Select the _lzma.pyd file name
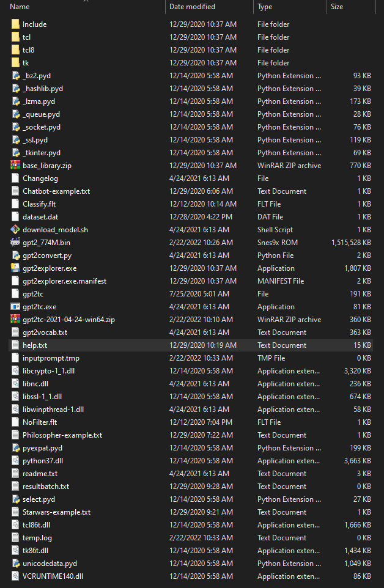Viewport: 384px width, 588px height. click(39, 101)
